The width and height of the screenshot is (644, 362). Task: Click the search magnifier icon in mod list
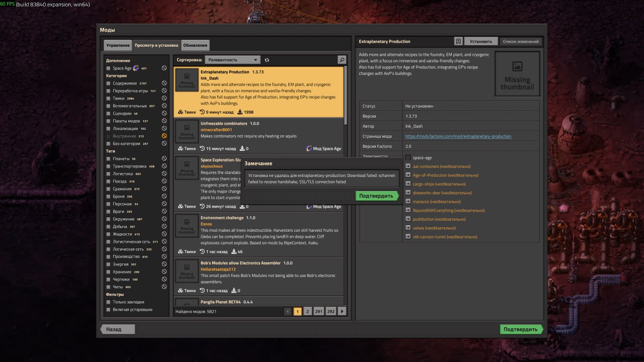[x=342, y=60]
